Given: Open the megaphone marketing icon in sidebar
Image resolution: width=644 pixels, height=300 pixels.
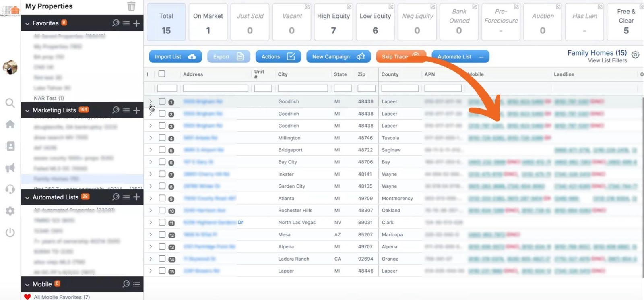Looking at the screenshot, I should coord(10,168).
